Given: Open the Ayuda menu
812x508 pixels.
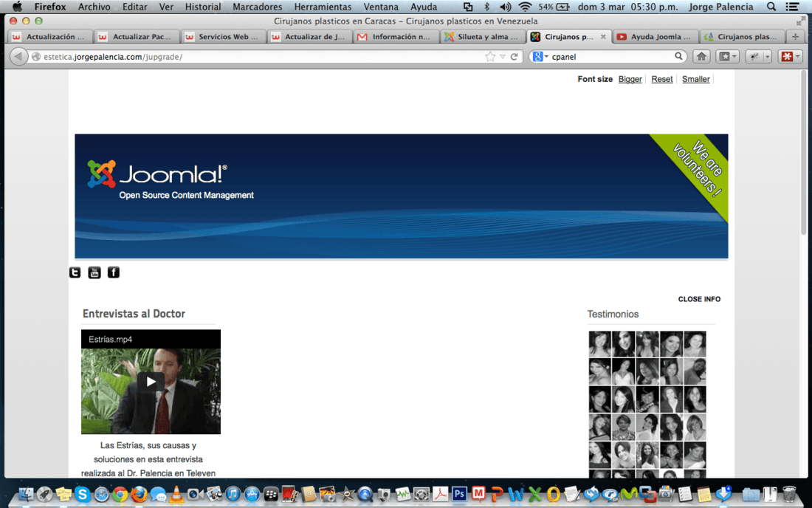Looking at the screenshot, I should (x=424, y=7).
